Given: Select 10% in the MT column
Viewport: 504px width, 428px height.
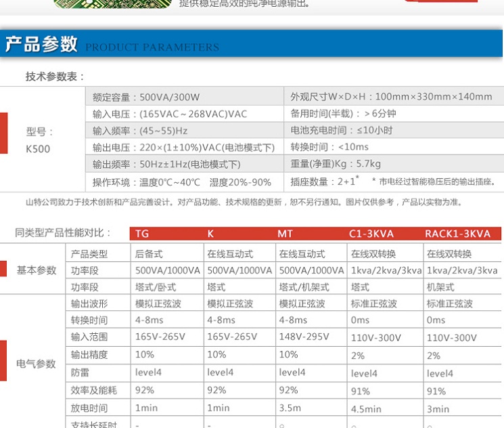Looking at the screenshot, I should point(288,354).
